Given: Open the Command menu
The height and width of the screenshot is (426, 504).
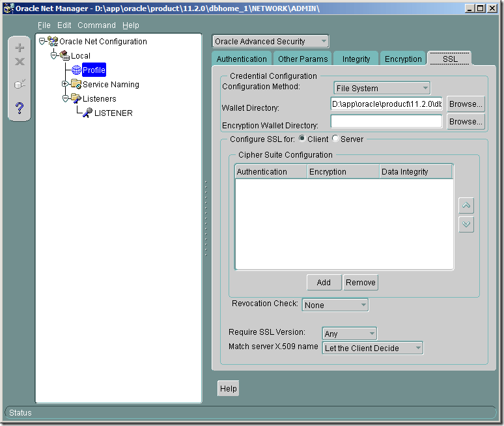Looking at the screenshot, I should [96, 25].
